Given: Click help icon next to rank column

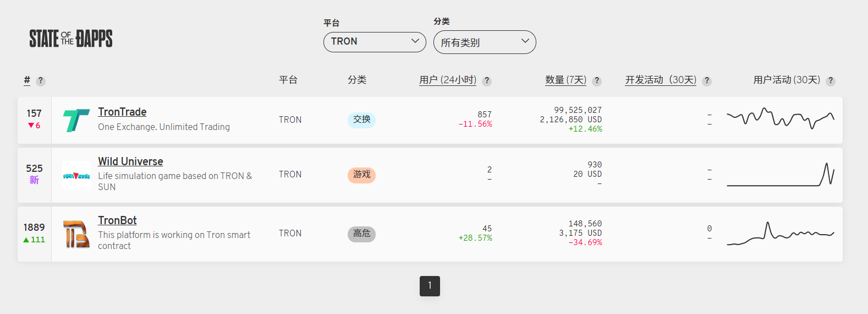Looking at the screenshot, I should (x=40, y=81).
